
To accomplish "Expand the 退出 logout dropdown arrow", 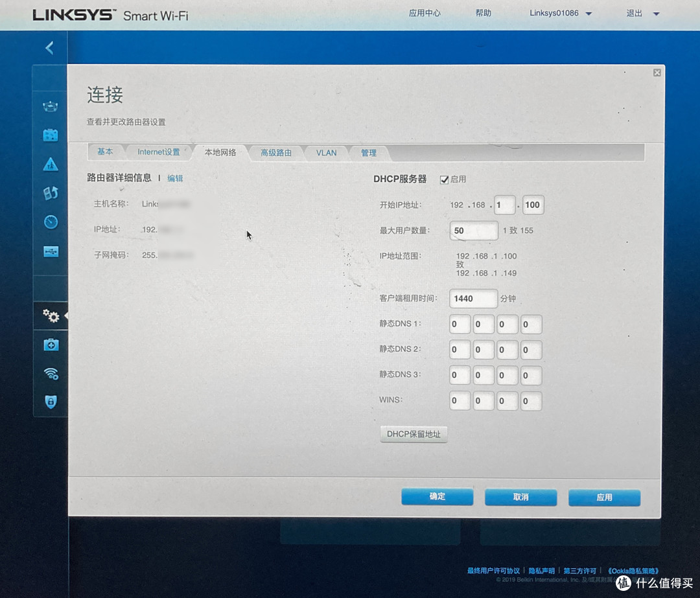I will coord(656,13).
